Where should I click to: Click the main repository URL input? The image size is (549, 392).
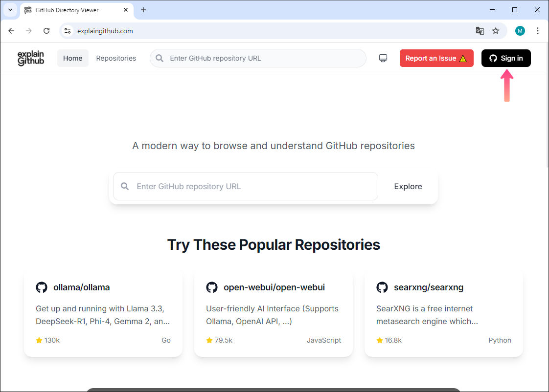246,186
